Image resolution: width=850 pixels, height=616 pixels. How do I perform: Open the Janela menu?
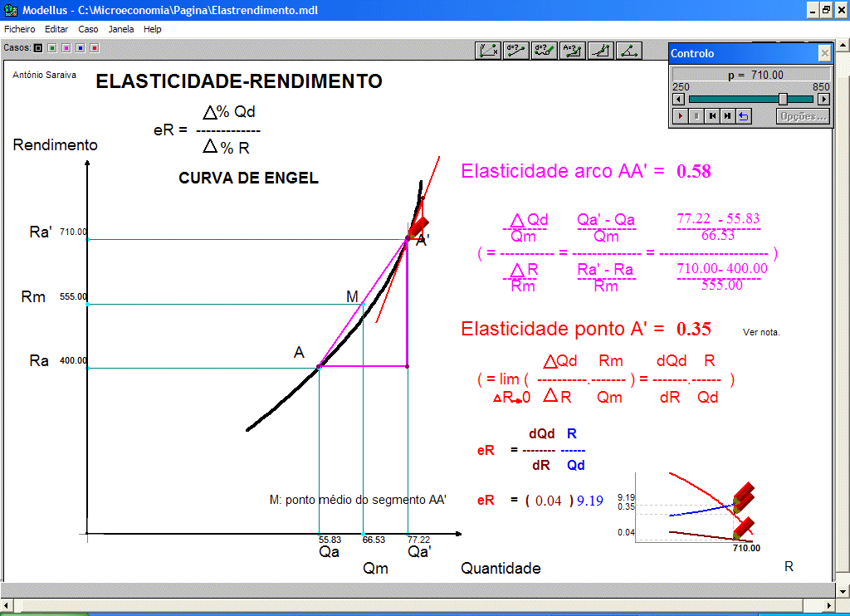click(121, 29)
